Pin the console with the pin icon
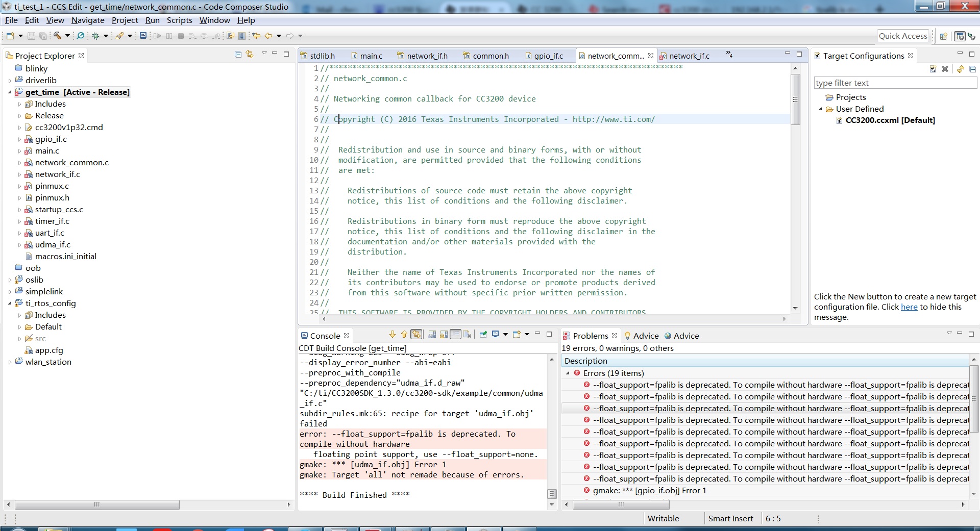Image resolution: width=980 pixels, height=531 pixels. (x=483, y=335)
